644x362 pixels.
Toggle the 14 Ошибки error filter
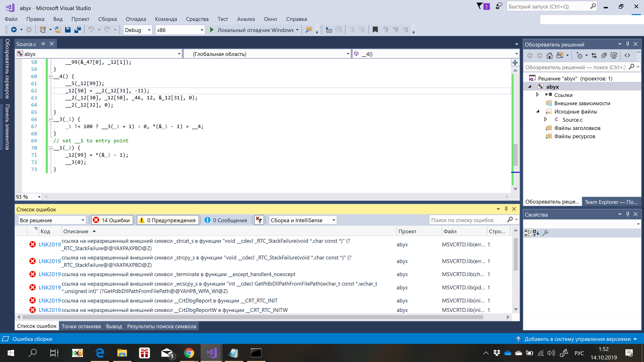click(x=112, y=220)
